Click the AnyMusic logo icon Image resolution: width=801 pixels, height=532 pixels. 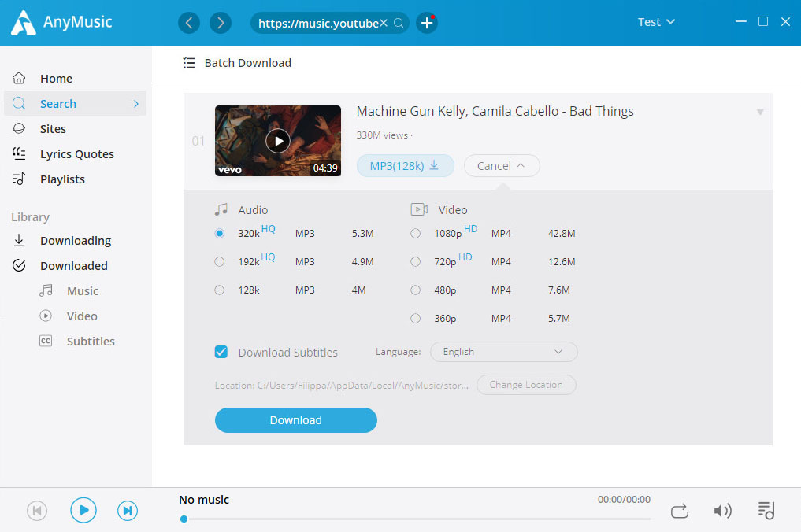(23, 23)
